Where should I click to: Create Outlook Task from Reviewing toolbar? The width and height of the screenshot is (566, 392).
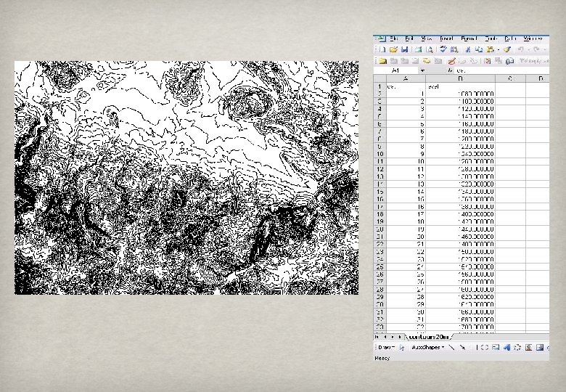point(488,61)
